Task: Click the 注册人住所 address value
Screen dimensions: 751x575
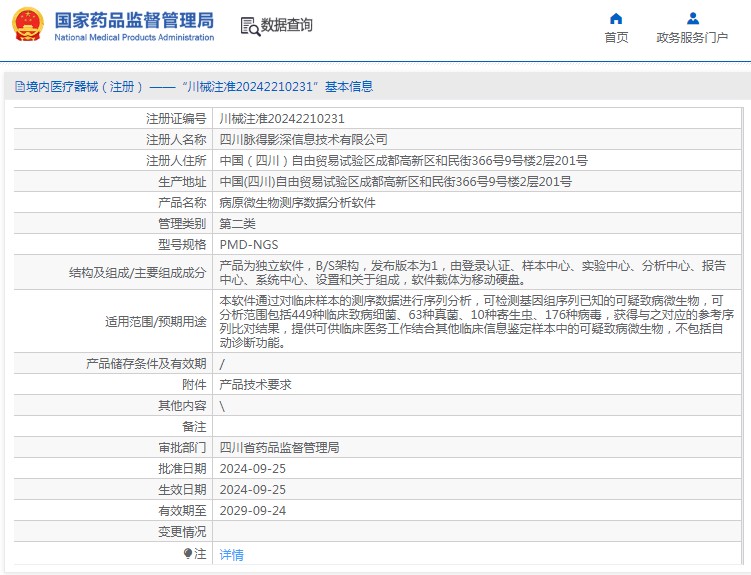Action: pos(403,160)
